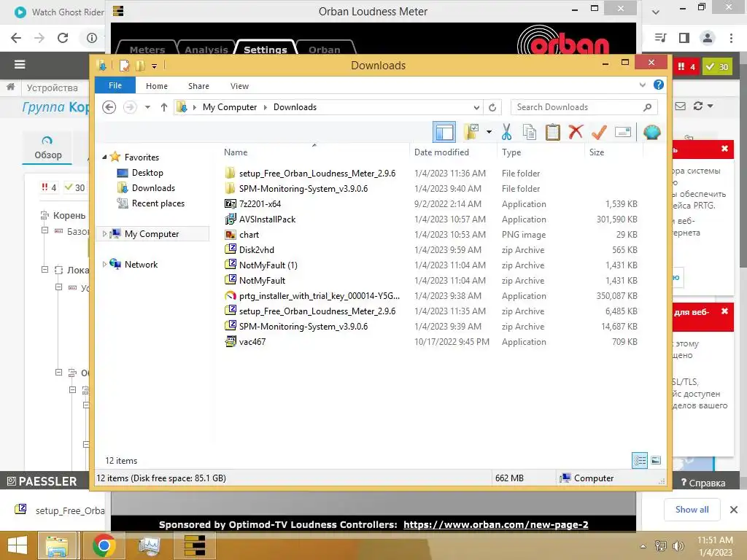Screen dimensions: 747x560
Task: Click the Search Downloads field
Action: pos(584,107)
